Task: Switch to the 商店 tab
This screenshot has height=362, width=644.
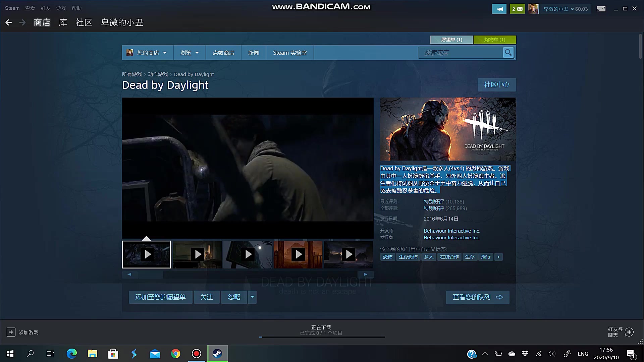Action: click(x=42, y=22)
